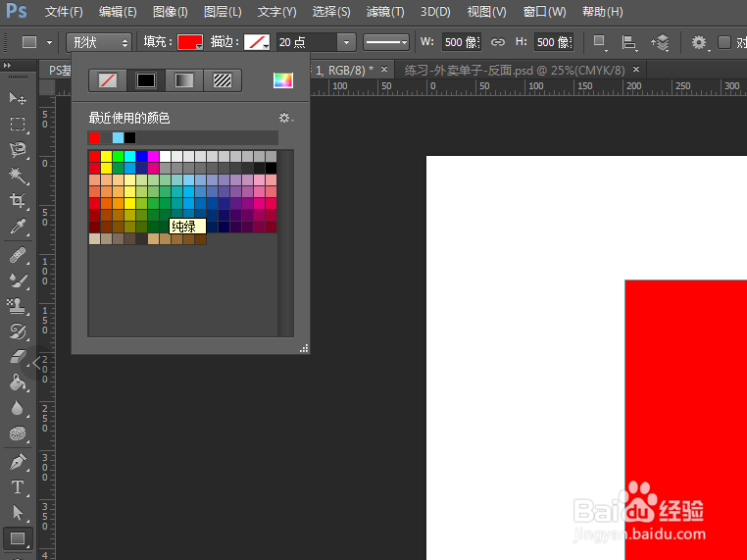
Task: Open the geometry options gear icon
Action: click(x=699, y=42)
